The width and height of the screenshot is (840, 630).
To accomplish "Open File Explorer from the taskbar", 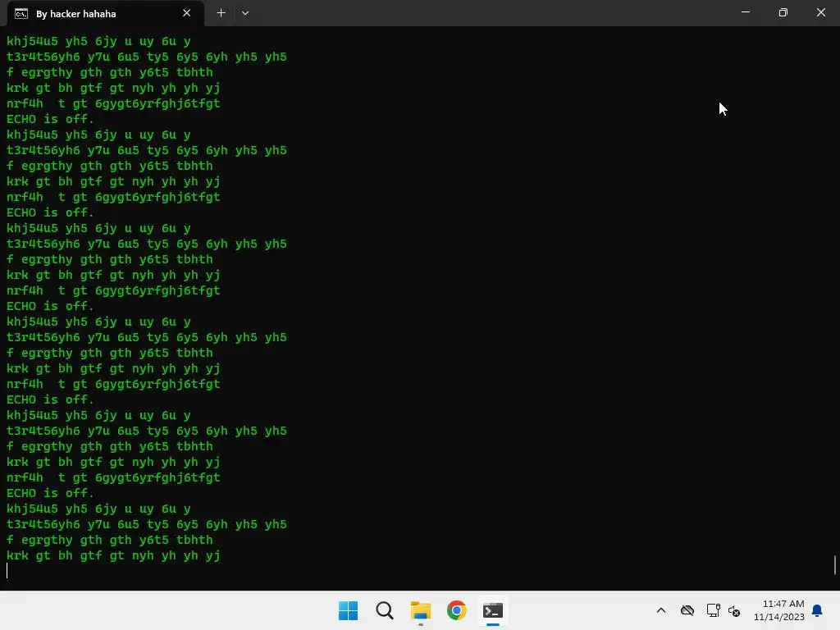I will 421,610.
